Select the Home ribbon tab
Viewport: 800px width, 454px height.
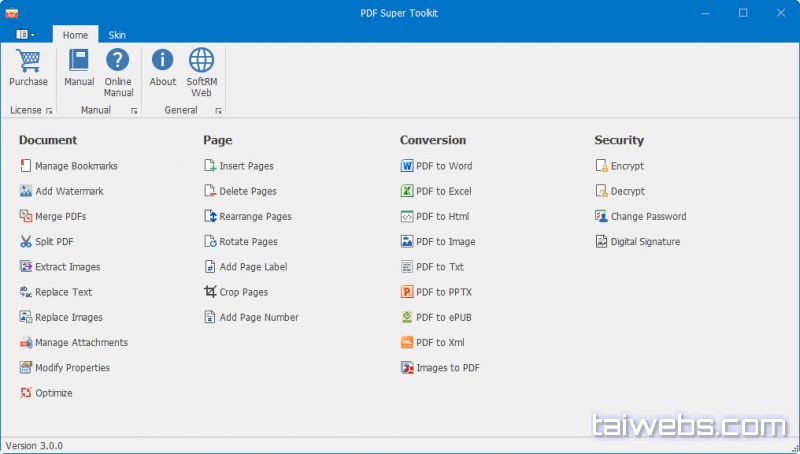[x=75, y=35]
